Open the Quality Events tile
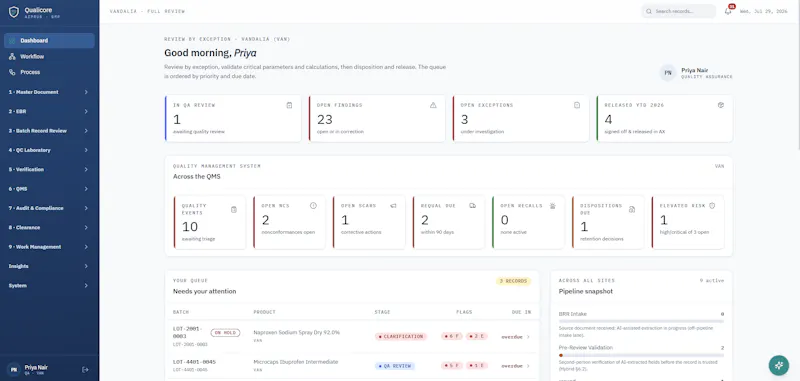The image size is (800, 381). pyautogui.click(x=209, y=222)
